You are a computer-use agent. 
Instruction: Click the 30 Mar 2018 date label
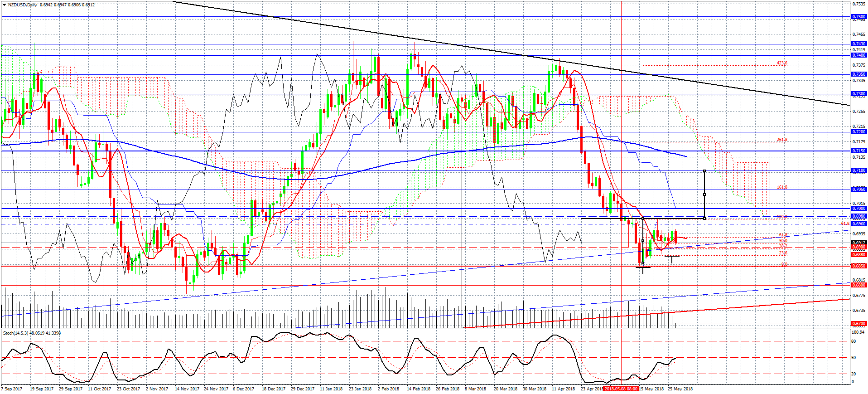pyautogui.click(x=535, y=389)
